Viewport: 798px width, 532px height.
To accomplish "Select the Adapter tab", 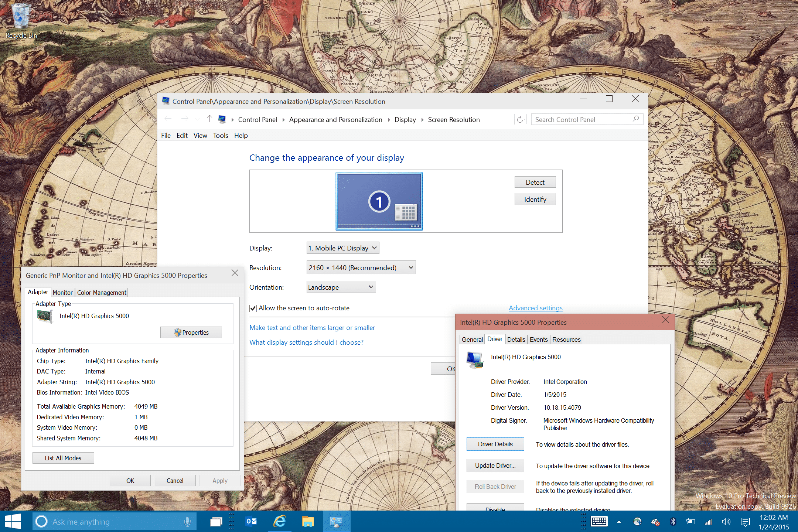I will [x=38, y=292].
